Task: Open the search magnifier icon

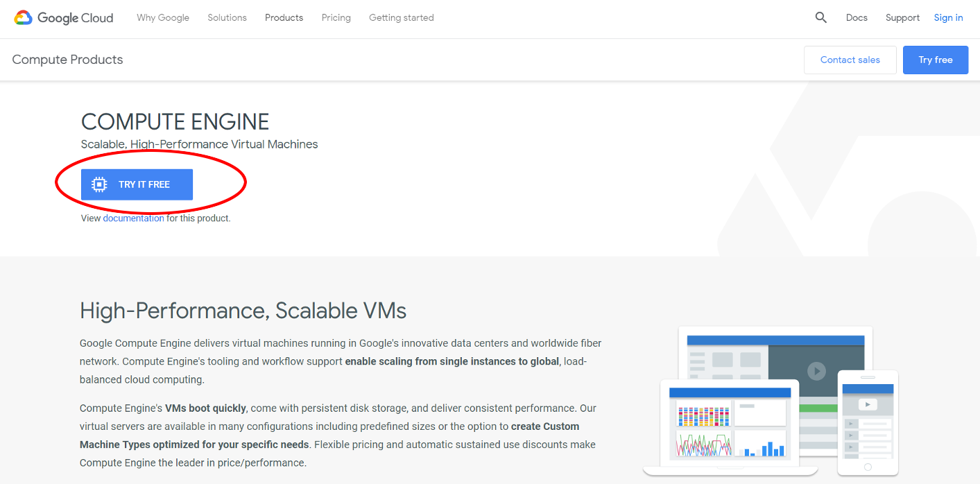Action: click(x=821, y=18)
